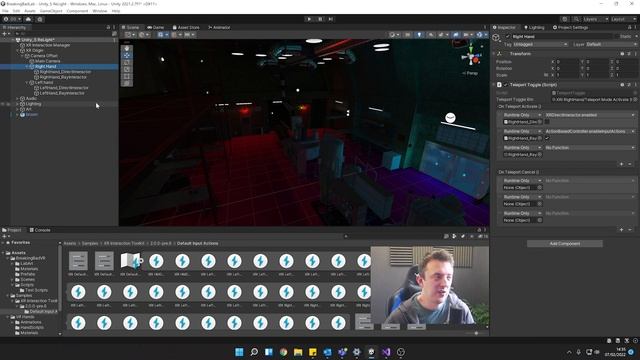This screenshot has height=360, width=640.
Task: Toggle the Static checkbox
Action: tap(616, 36)
